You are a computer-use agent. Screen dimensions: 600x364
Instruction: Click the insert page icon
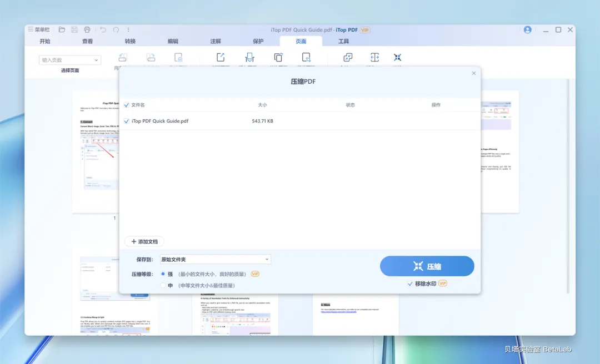[x=249, y=57]
